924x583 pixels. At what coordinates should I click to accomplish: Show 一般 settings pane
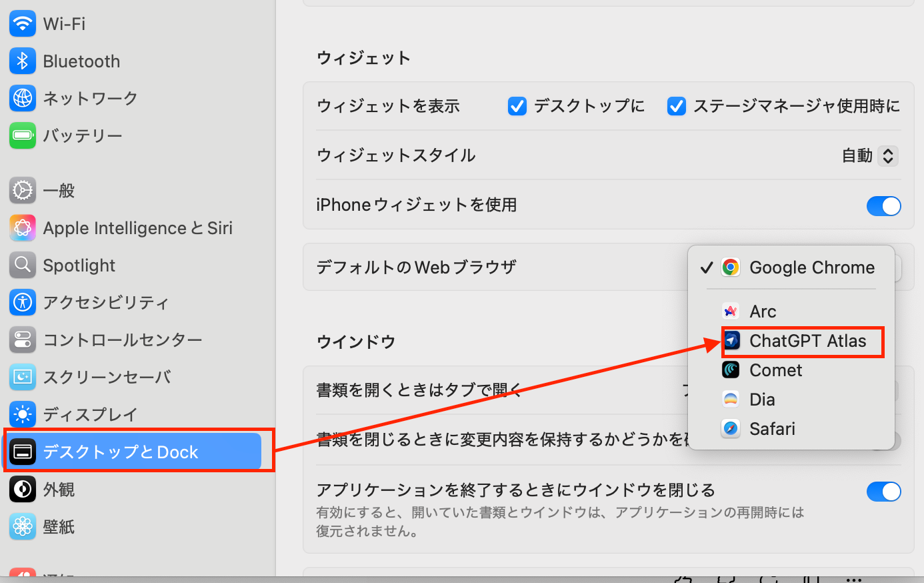[133, 191]
